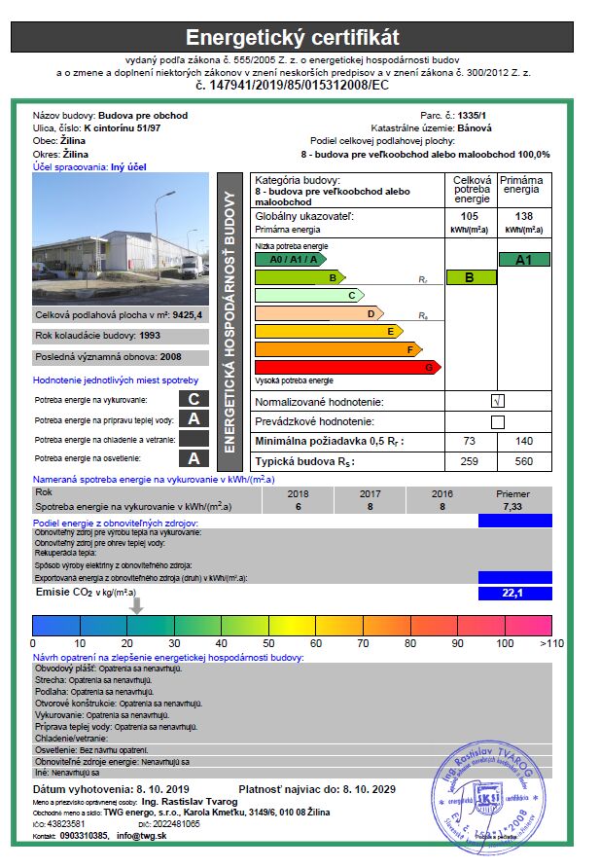
Task: Click the orange F class arrow
Action: tap(338, 349)
